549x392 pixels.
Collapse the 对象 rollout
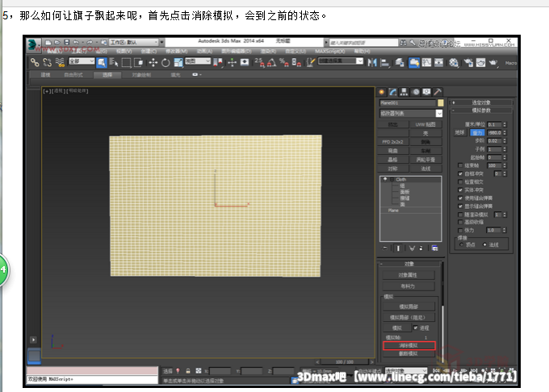coord(409,264)
